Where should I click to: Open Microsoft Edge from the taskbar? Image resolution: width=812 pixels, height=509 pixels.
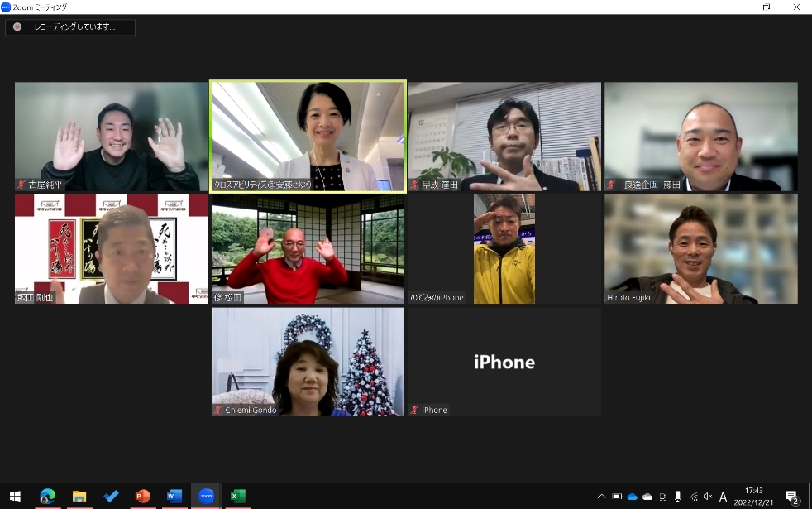(47, 496)
